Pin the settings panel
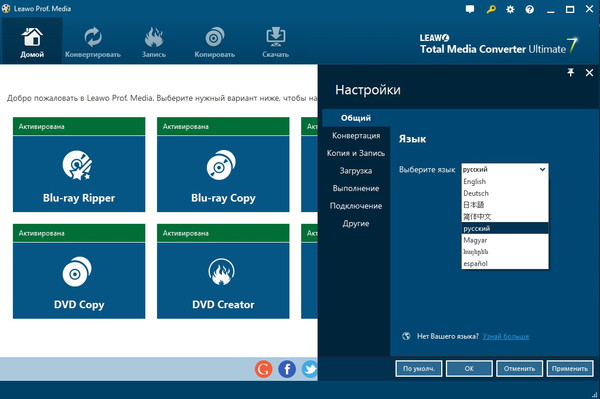The image size is (600, 399). click(x=571, y=72)
